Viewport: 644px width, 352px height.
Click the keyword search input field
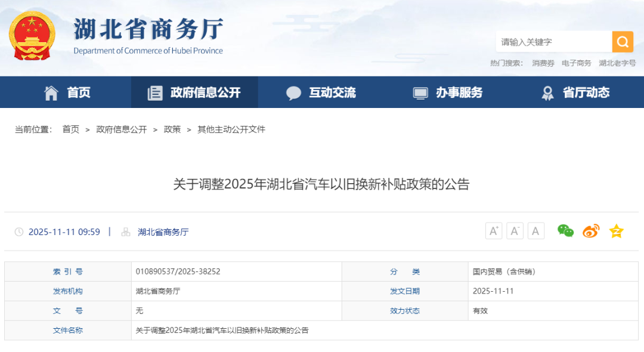555,42
